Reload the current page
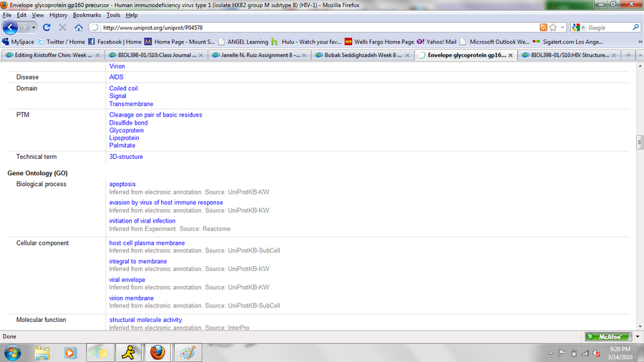Screen dimensions: 644x362 pyautogui.click(x=47, y=27)
